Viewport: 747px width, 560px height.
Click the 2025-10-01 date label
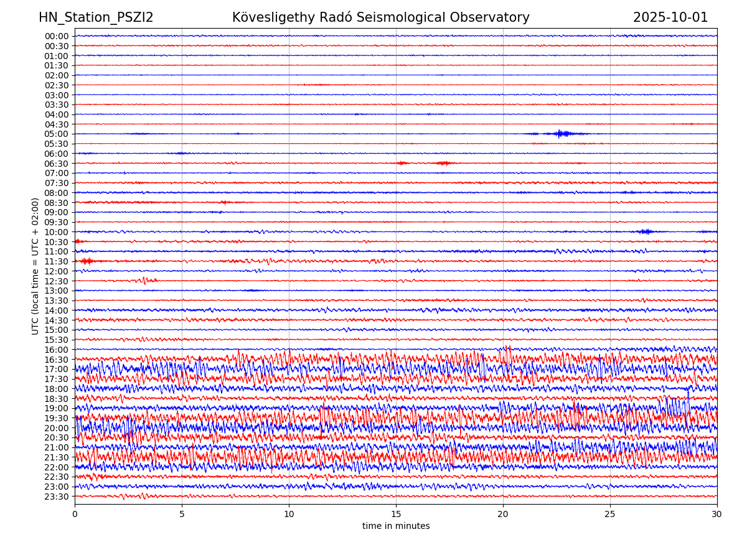pos(670,17)
